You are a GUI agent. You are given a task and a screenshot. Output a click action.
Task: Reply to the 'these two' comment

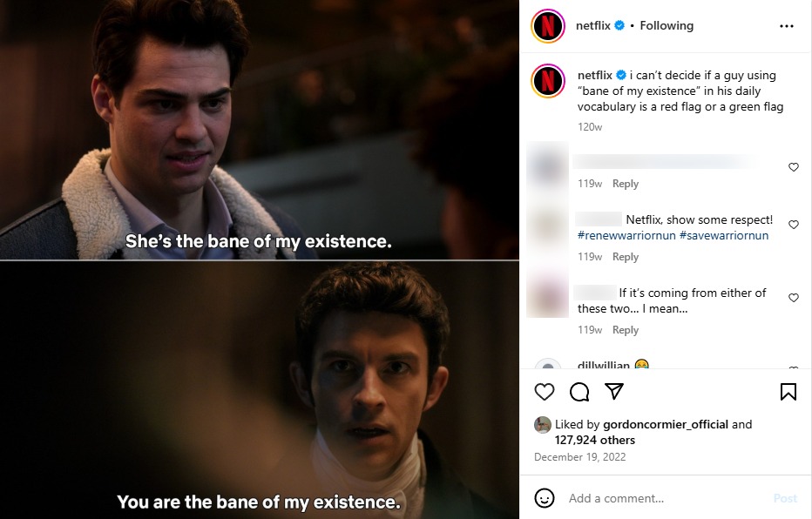625,330
